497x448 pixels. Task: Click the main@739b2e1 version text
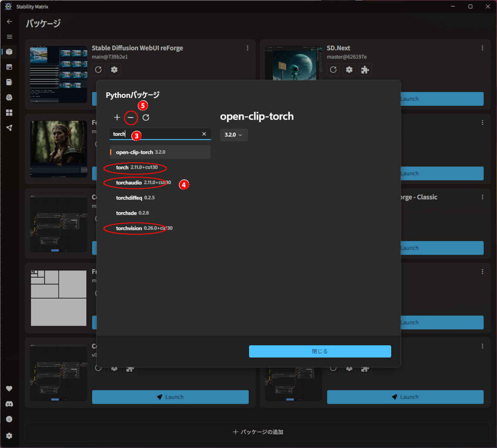[x=109, y=57]
